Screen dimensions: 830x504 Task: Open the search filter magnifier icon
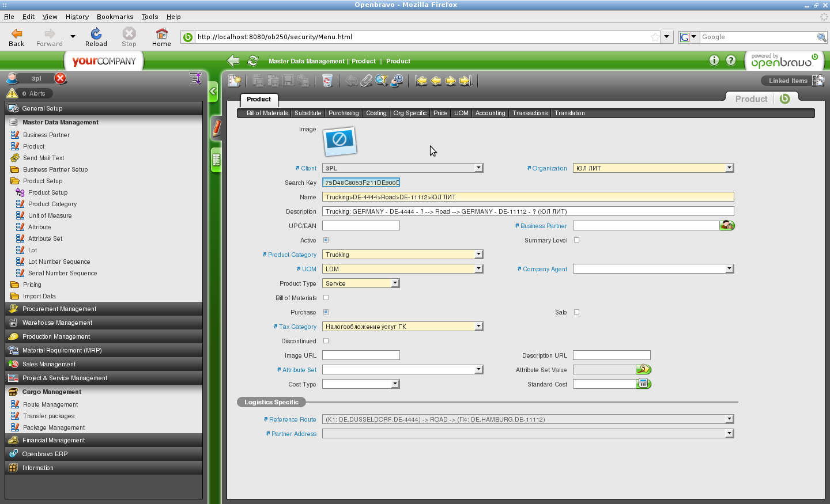click(382, 81)
